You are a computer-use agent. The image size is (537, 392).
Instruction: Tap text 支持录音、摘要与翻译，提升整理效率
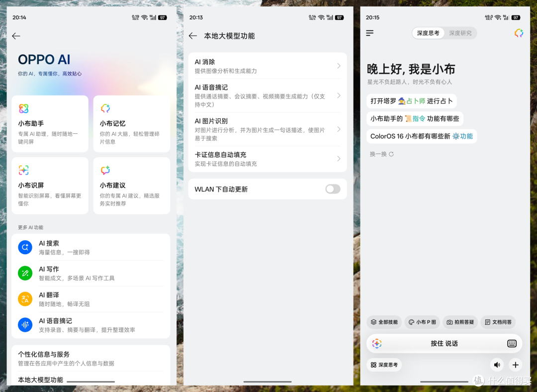pos(87,330)
